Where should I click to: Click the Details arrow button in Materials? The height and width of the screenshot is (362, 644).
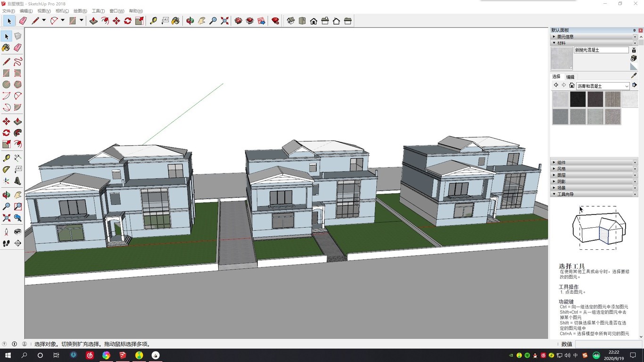tap(635, 85)
